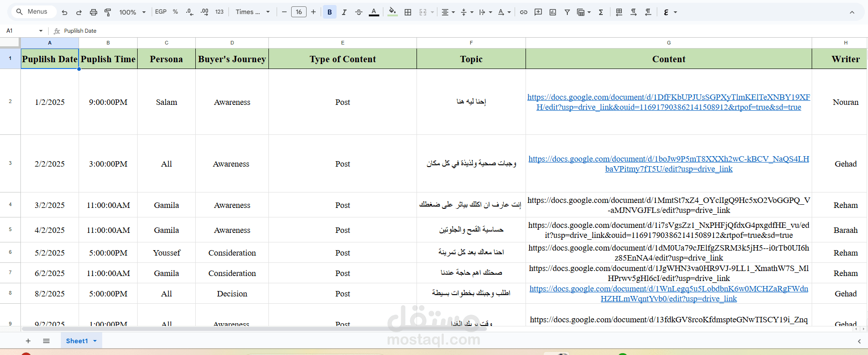Toggle Italic formatting

[x=344, y=12]
